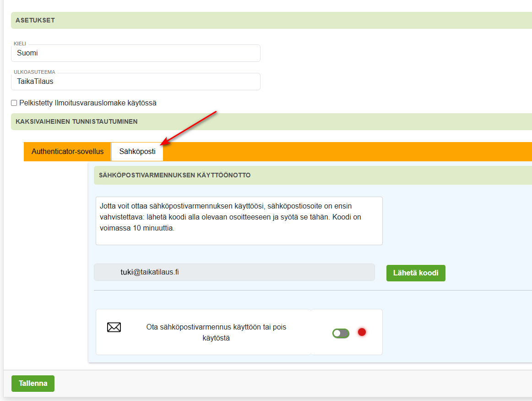Click the Pelkistetty Ilmoitusvarauslomake label text
Image resolution: width=532 pixels, height=401 pixels.
[88, 103]
